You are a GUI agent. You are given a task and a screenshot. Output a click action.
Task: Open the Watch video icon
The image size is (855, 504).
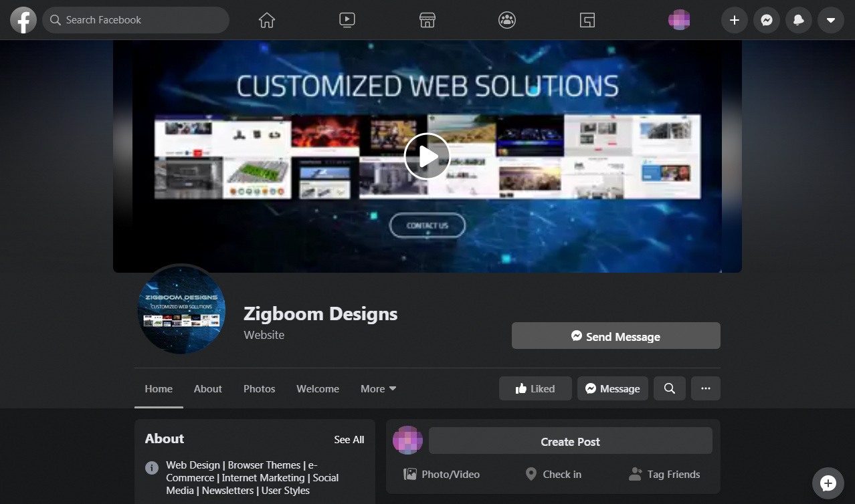347,20
